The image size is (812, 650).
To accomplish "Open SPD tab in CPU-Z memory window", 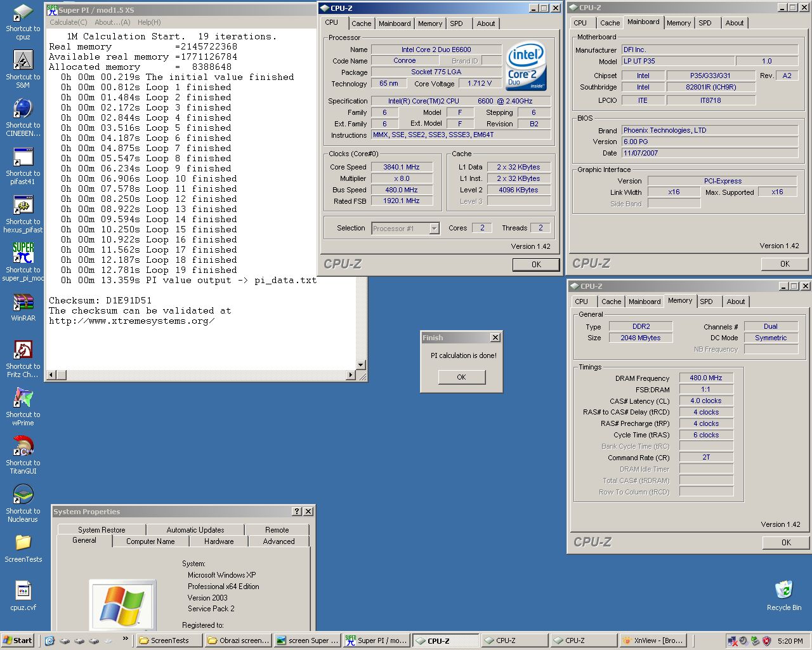I will point(707,302).
